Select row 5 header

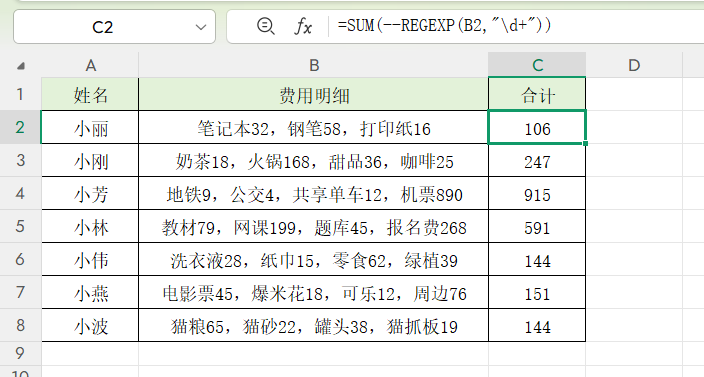20,226
